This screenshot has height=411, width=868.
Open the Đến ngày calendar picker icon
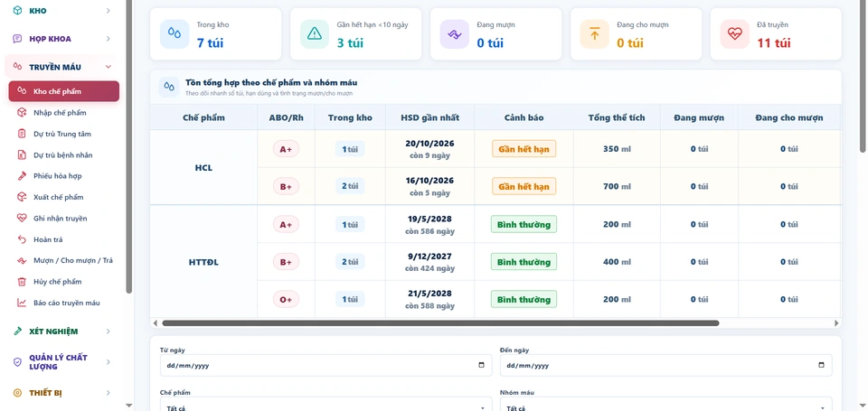[821, 365]
